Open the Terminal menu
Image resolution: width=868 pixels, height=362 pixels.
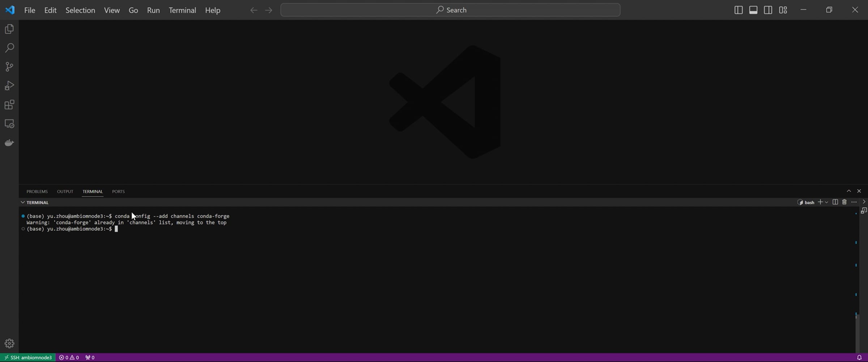click(182, 10)
